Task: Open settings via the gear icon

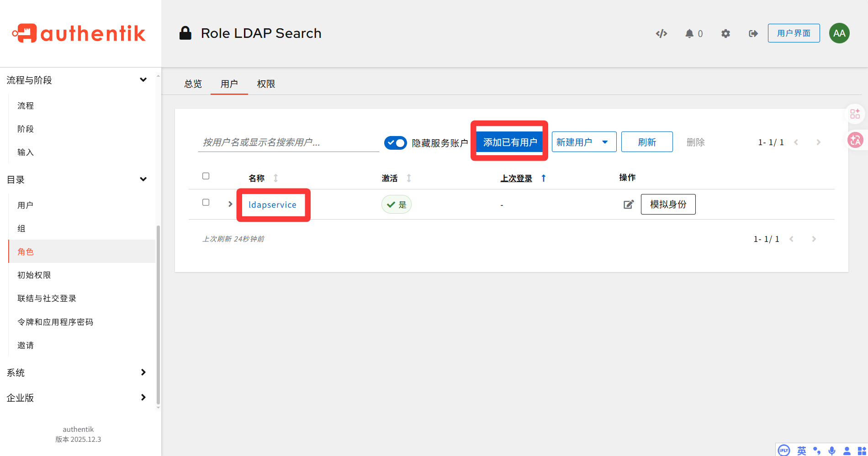Action: (725, 33)
